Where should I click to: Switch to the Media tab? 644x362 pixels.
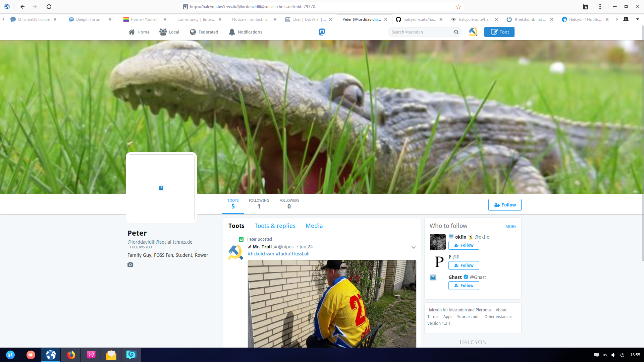(314, 226)
